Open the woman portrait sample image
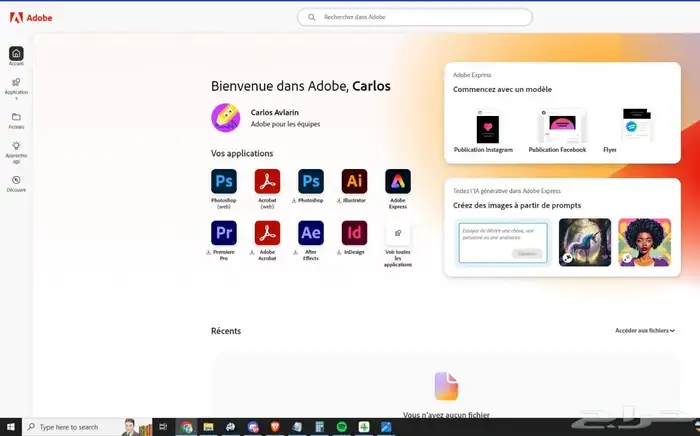This screenshot has width=700, height=436. click(x=645, y=242)
